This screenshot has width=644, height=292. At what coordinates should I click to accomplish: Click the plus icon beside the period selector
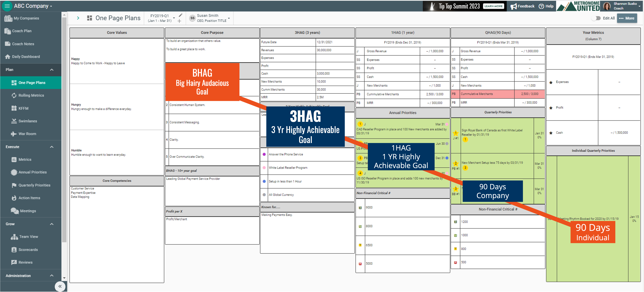tap(179, 21)
